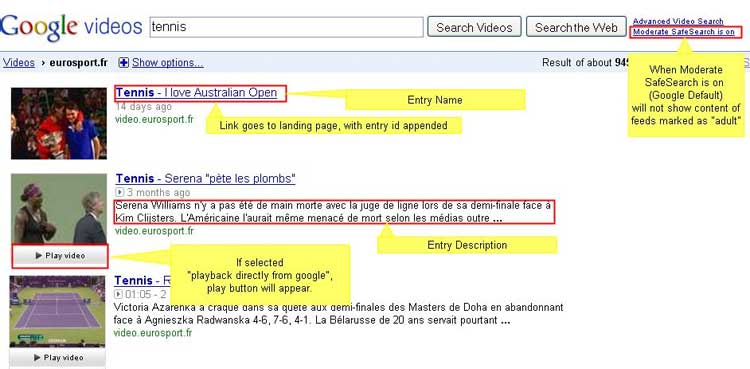Click video.eurosport.fr under Serena description
The width and height of the screenshot is (750, 369).
(x=154, y=231)
